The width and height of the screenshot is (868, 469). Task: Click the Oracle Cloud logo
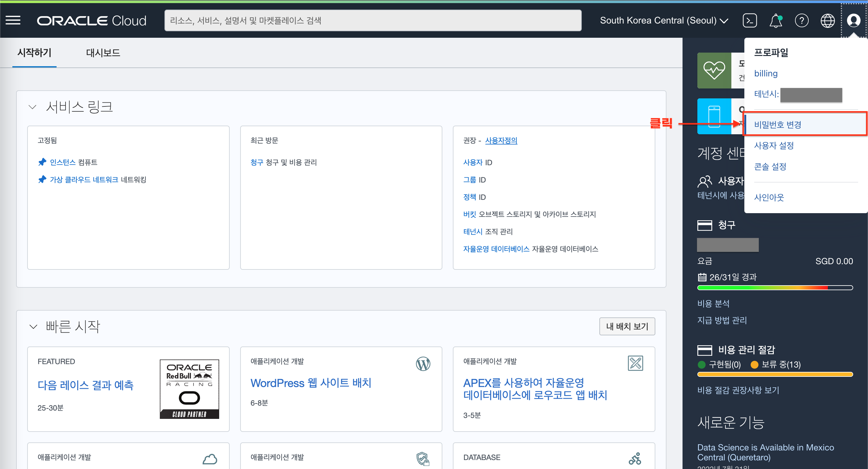[x=91, y=20]
